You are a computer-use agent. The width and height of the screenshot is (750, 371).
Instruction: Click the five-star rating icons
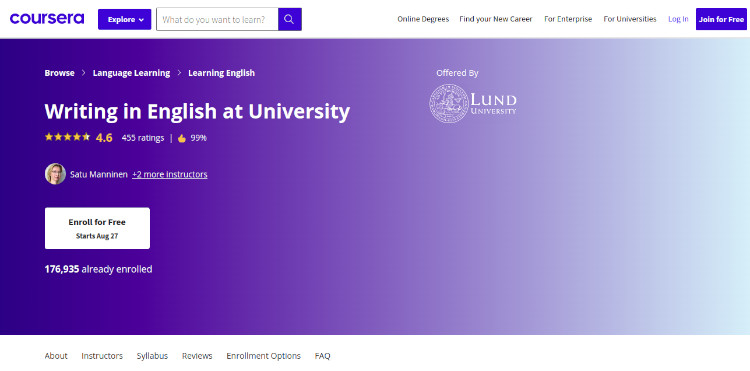click(x=67, y=137)
